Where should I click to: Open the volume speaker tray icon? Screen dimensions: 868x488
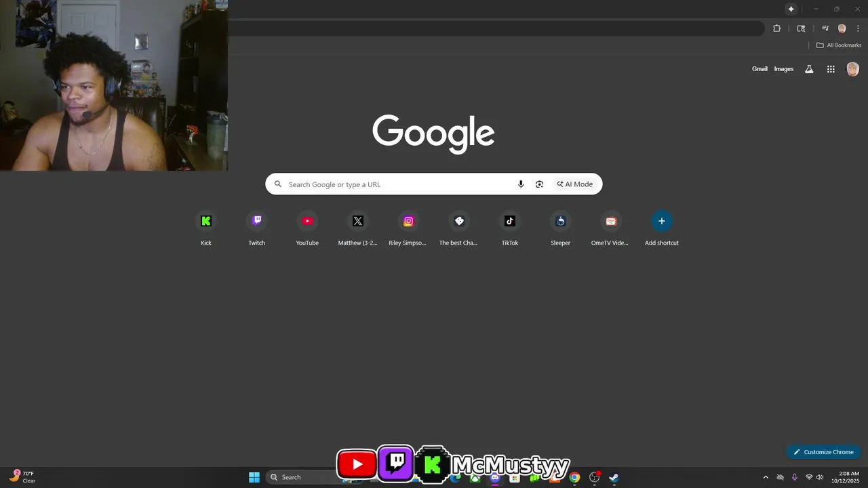[820, 477]
